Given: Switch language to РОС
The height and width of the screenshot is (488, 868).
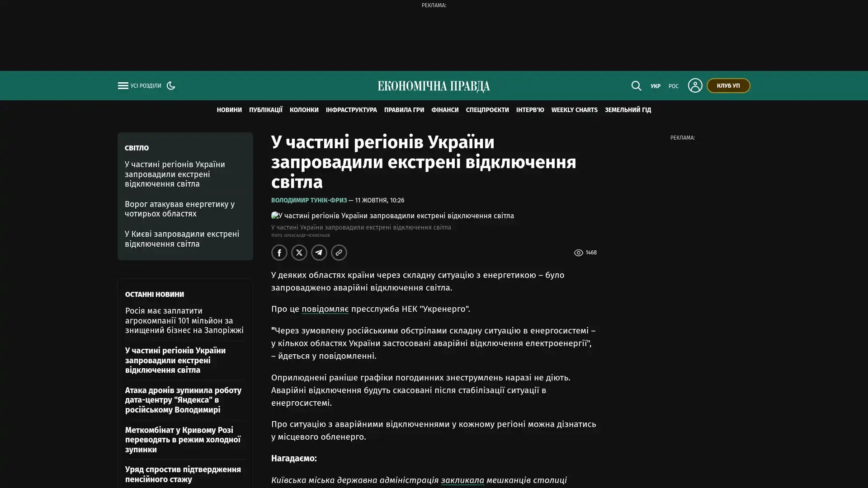Looking at the screenshot, I should [x=674, y=86].
